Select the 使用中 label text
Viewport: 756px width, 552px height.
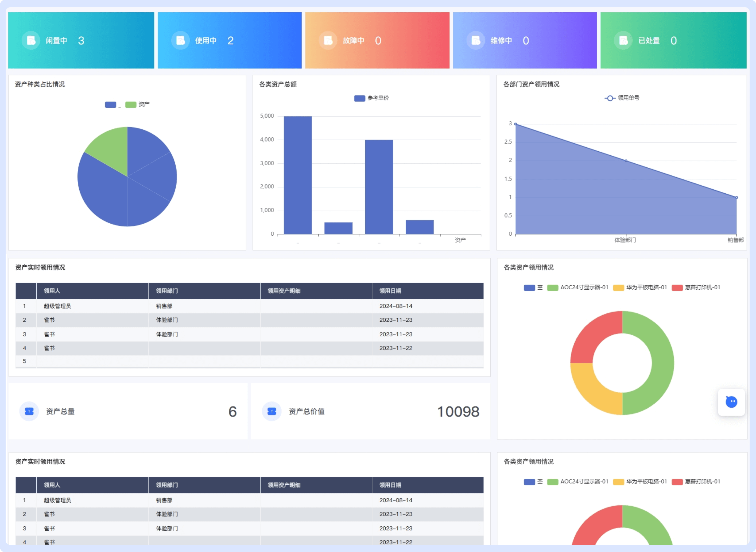(x=206, y=40)
